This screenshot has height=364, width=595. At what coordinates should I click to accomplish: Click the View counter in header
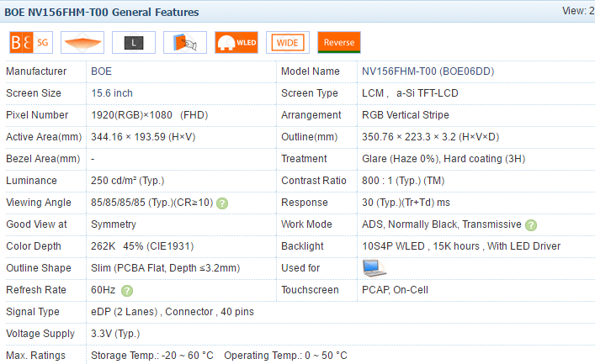[x=578, y=11]
